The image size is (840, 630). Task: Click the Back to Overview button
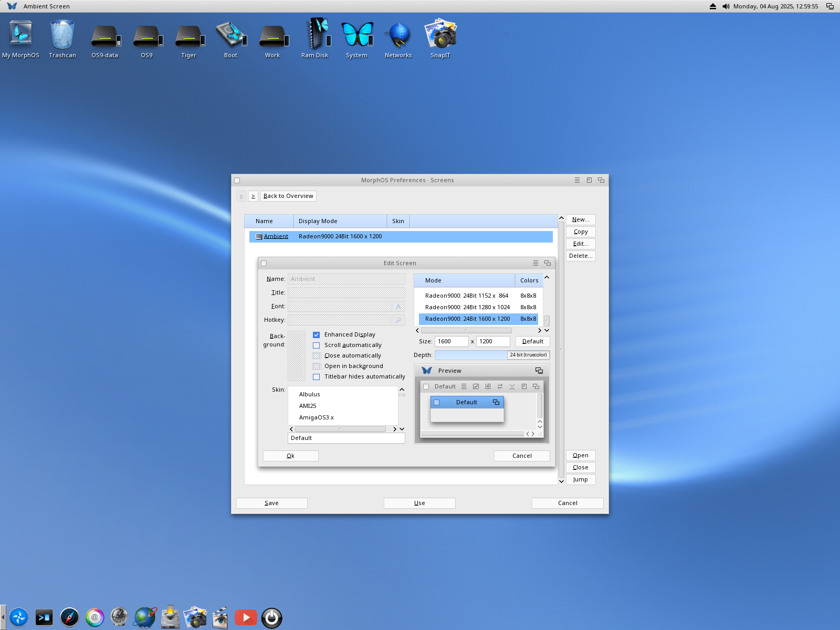click(x=288, y=195)
